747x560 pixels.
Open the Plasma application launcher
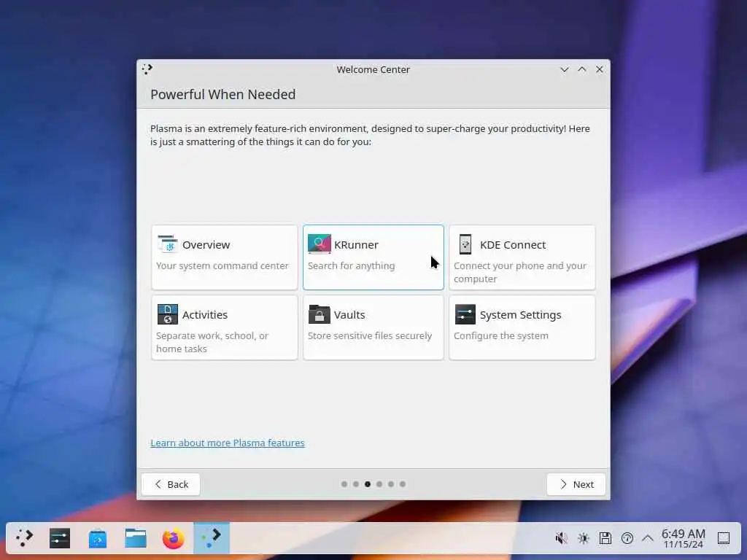[24, 538]
